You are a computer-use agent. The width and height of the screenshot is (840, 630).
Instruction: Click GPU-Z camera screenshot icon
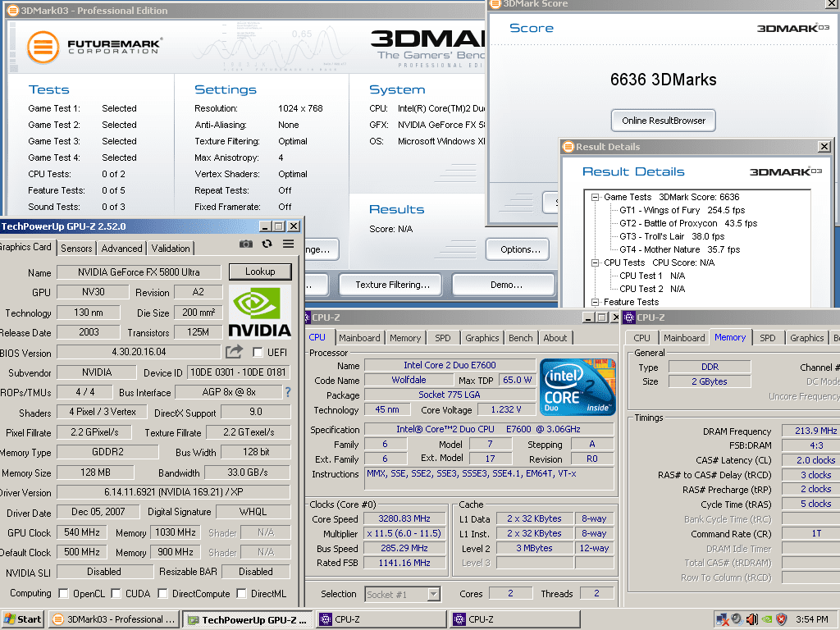[246, 244]
